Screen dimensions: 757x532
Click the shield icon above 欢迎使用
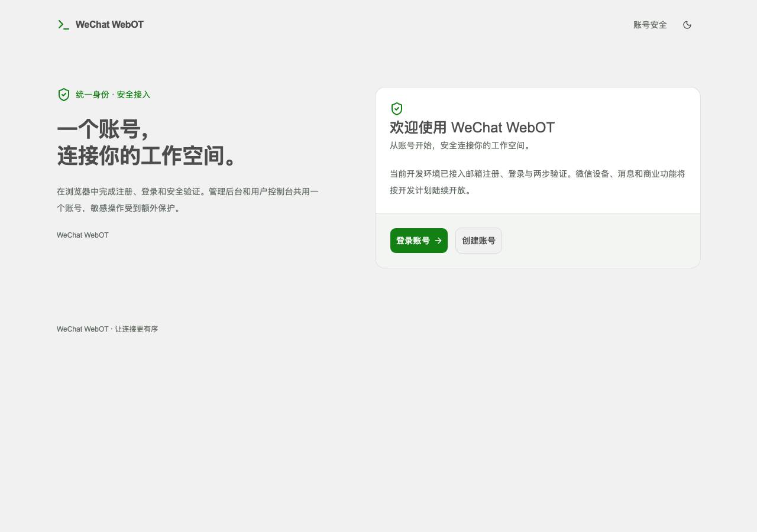point(397,109)
